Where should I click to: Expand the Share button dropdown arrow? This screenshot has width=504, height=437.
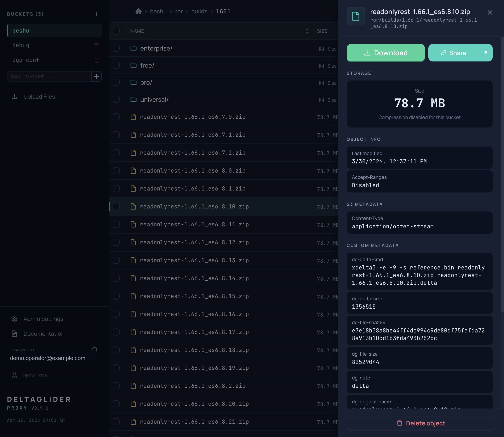tap(485, 53)
